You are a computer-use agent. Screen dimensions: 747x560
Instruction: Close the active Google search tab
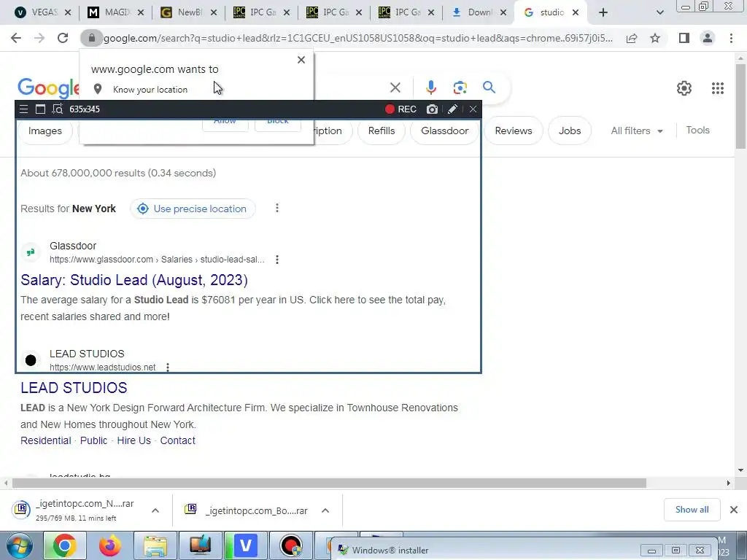click(x=576, y=12)
